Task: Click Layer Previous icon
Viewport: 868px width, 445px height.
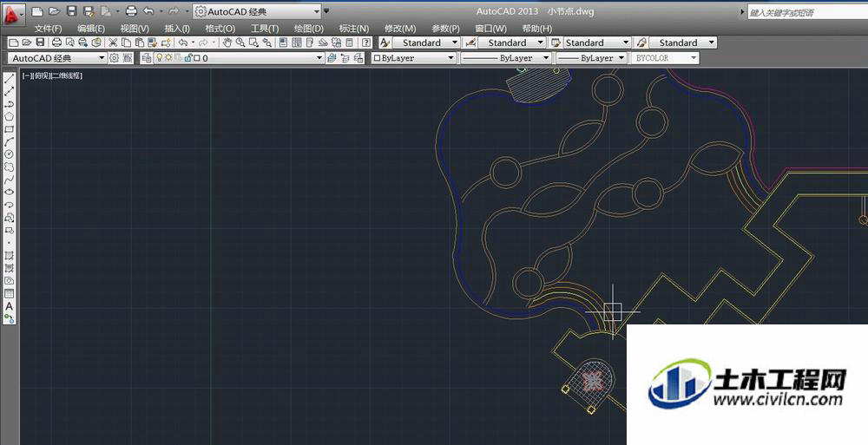Action: click(345, 57)
